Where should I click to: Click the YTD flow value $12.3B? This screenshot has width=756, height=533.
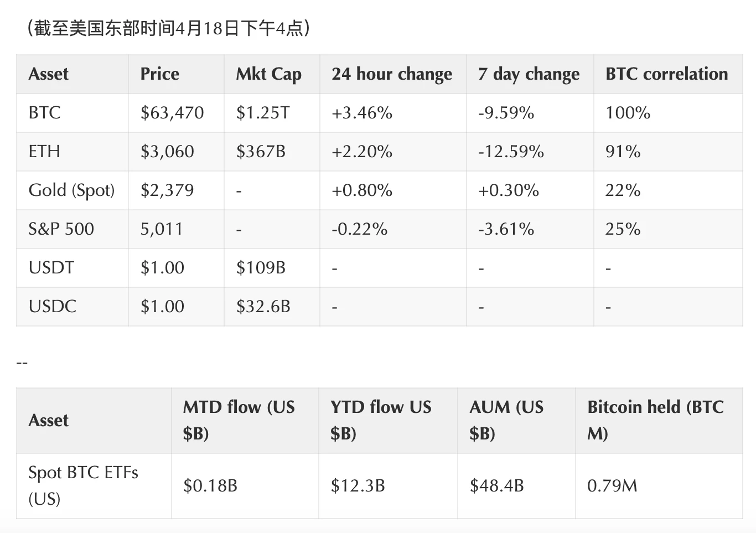tap(358, 486)
